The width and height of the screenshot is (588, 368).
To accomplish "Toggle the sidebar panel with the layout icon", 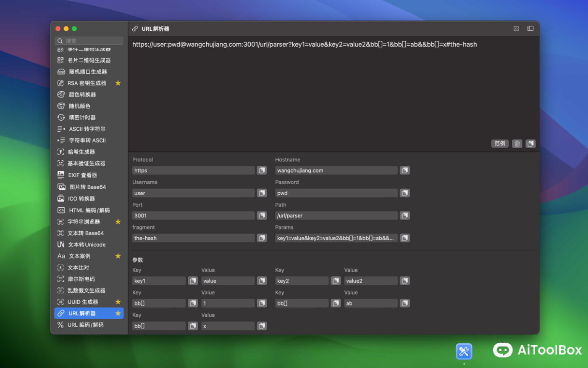I will (530, 29).
